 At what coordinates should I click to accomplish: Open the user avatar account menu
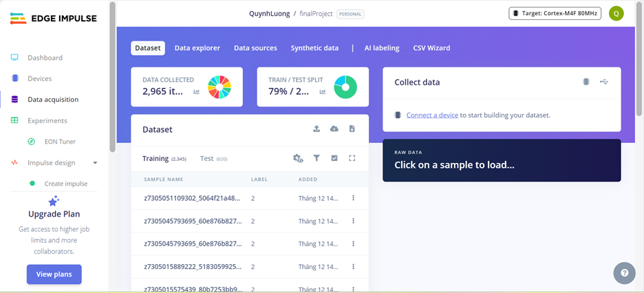(616, 13)
